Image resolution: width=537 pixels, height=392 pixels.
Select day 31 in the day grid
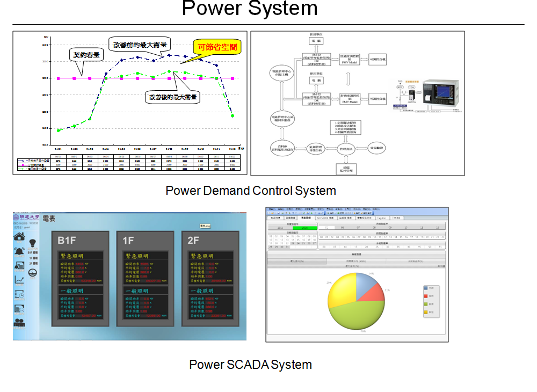click(x=287, y=247)
